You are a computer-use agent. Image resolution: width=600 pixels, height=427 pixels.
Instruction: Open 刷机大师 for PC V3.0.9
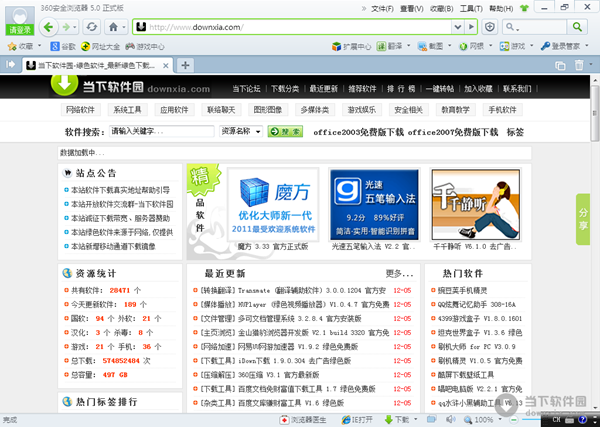point(476,346)
